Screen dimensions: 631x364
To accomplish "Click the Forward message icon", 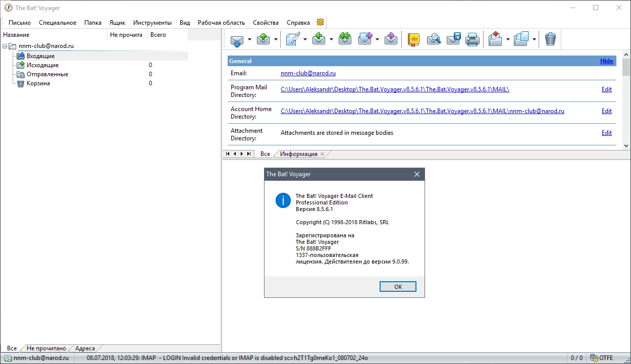I will coord(365,39).
